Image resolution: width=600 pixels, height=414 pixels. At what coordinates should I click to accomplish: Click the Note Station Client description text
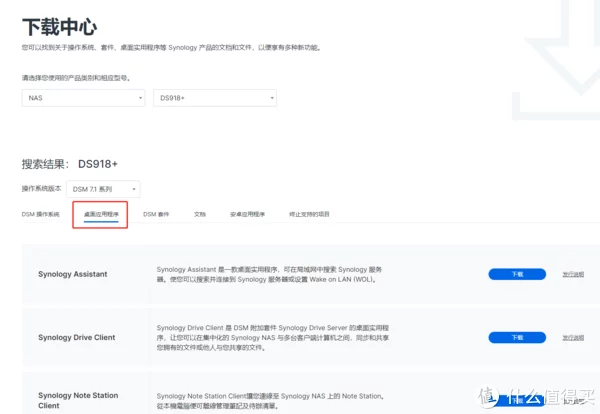click(270, 401)
